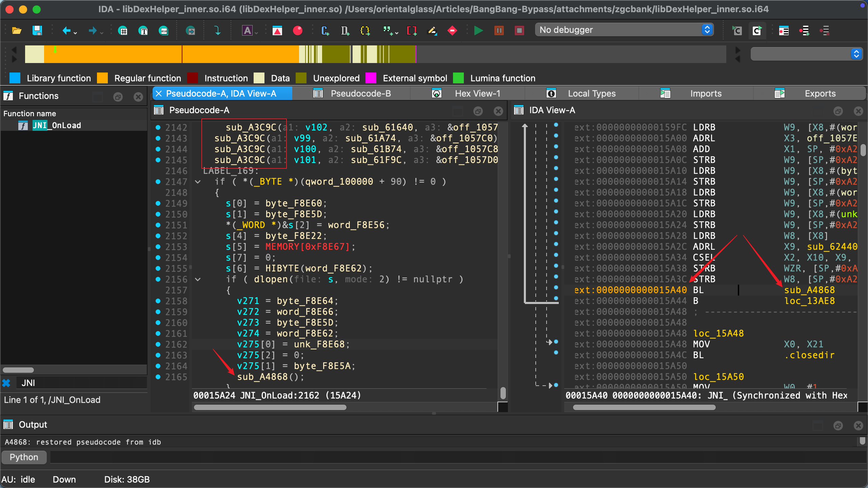
Task: Click the red diamond cancel icon
Action: pos(452,31)
